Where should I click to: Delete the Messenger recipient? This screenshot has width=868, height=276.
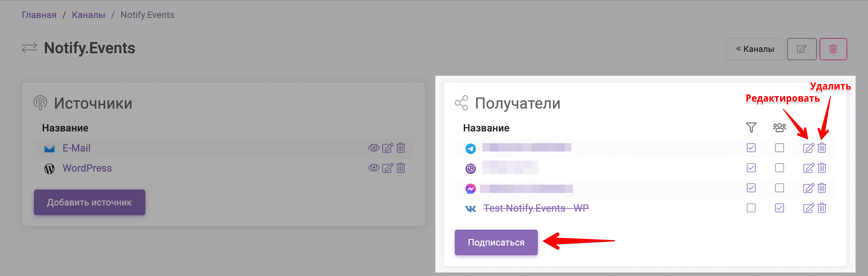[822, 188]
